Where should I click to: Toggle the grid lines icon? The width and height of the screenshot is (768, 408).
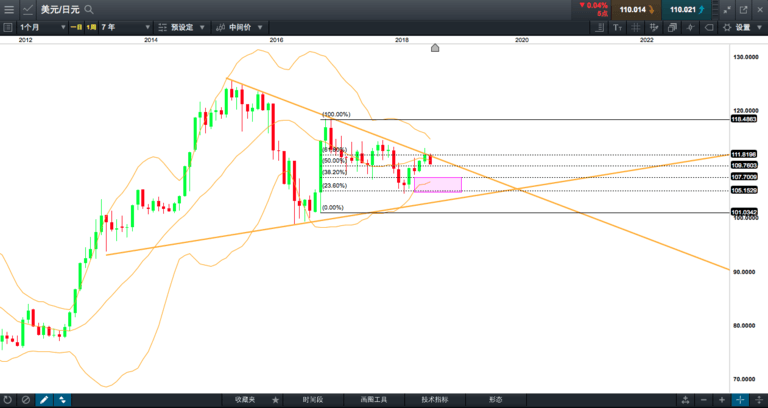tap(635, 27)
